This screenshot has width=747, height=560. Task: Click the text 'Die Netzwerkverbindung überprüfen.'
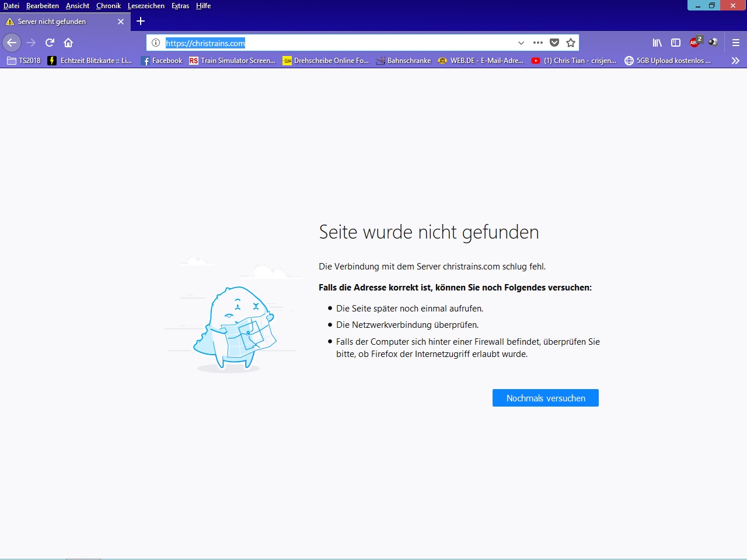pos(407,325)
